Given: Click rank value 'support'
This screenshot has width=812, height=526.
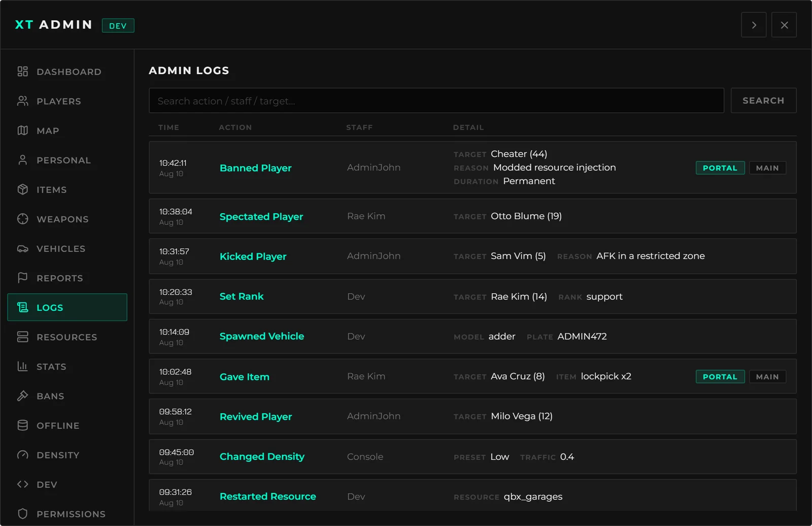Looking at the screenshot, I should point(604,297).
